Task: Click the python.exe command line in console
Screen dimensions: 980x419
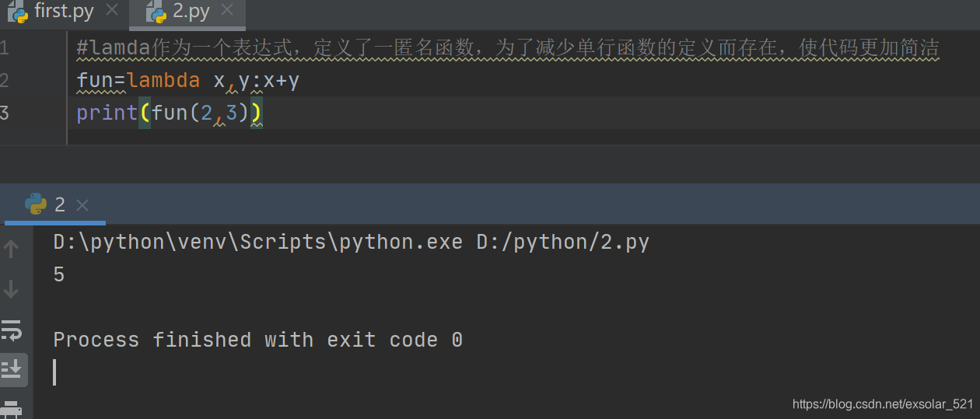Action: [351, 242]
